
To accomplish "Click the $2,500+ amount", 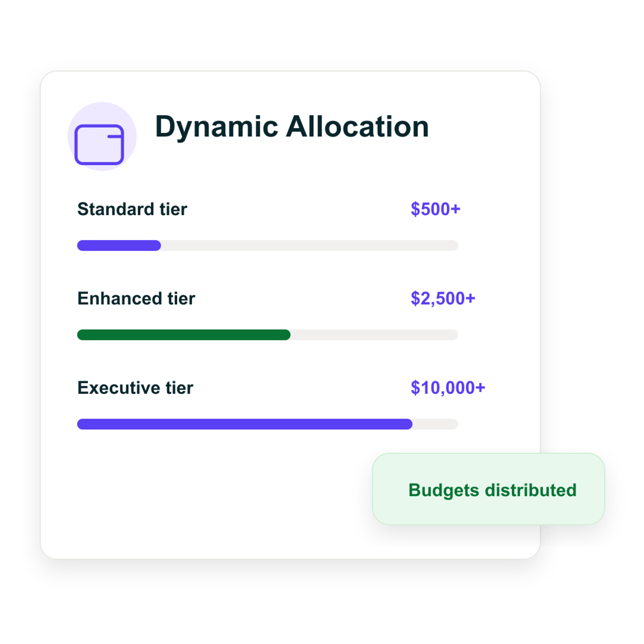I will click(x=443, y=298).
